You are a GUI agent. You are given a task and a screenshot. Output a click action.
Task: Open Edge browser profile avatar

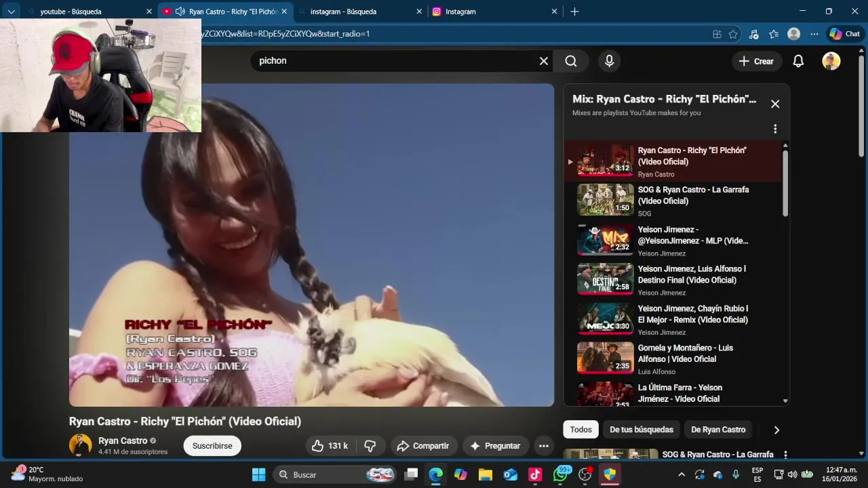(793, 34)
